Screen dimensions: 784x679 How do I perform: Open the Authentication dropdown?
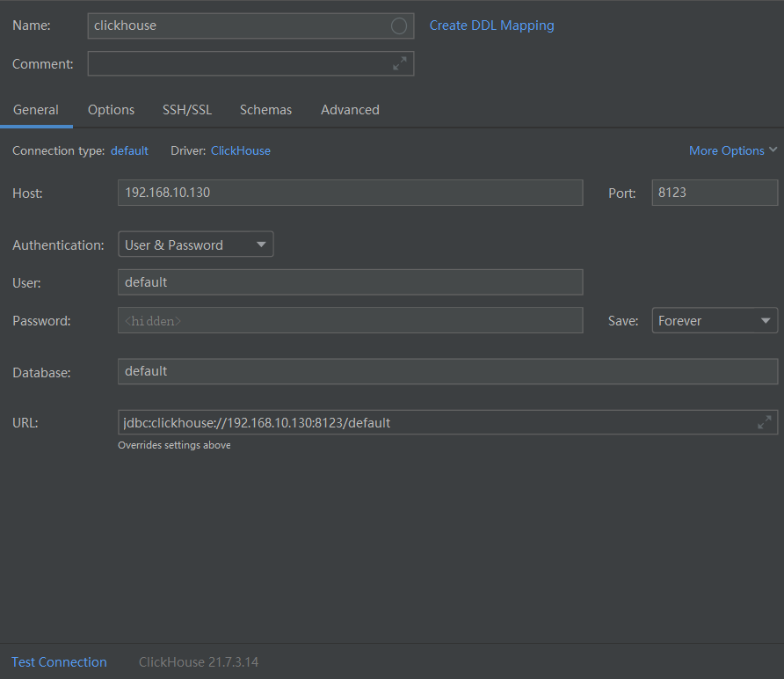[195, 245]
